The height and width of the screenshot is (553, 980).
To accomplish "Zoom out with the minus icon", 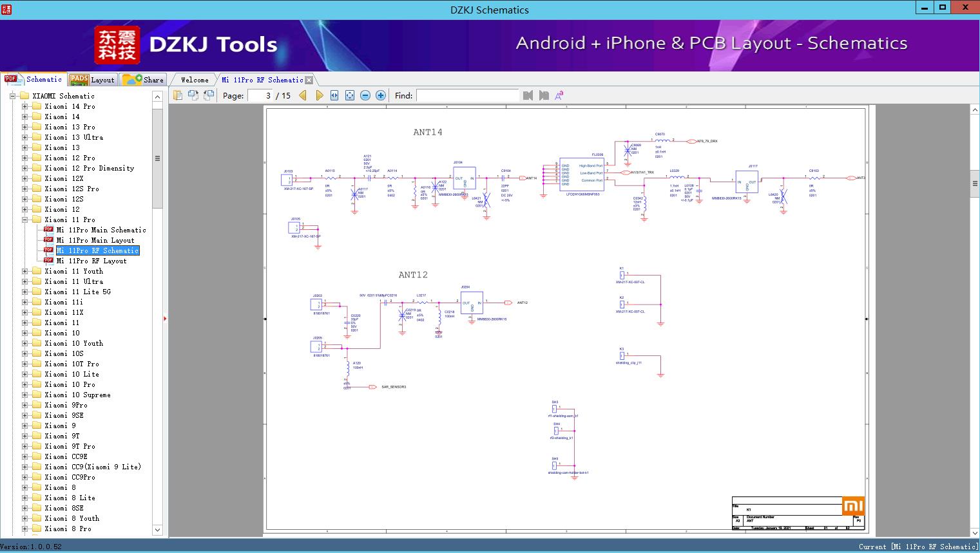I will point(365,95).
